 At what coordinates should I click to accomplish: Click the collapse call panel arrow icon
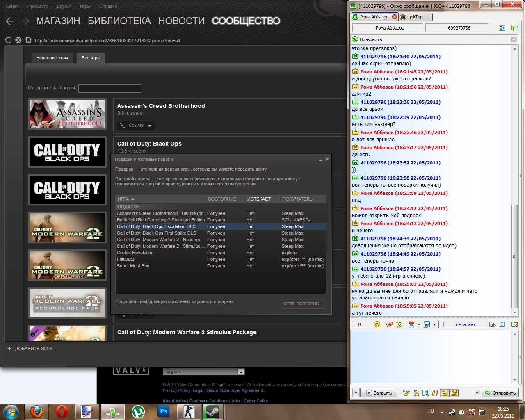coord(514,39)
